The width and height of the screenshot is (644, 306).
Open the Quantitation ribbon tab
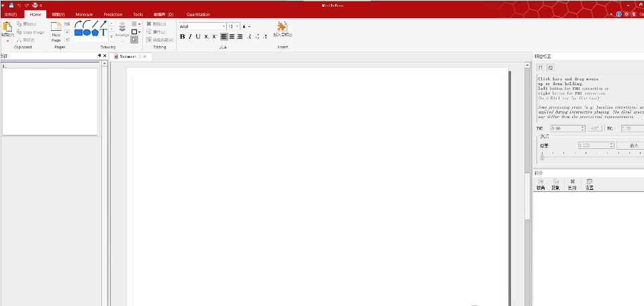198,14
